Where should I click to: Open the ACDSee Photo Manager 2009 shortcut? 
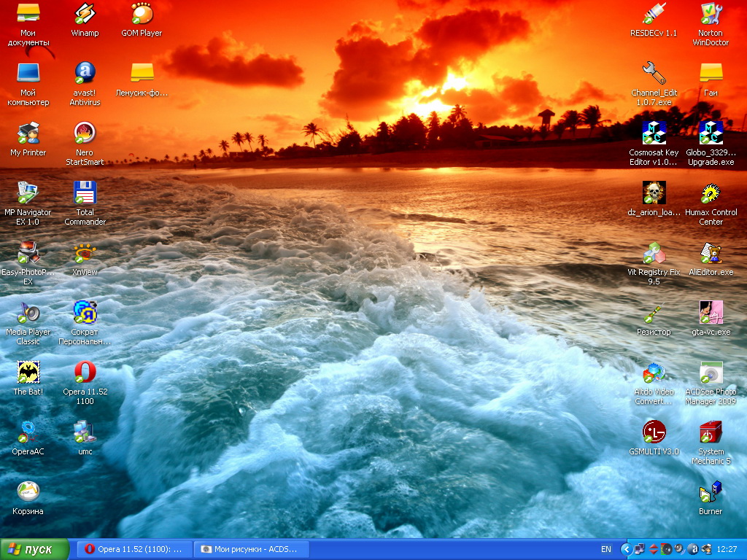point(711,372)
